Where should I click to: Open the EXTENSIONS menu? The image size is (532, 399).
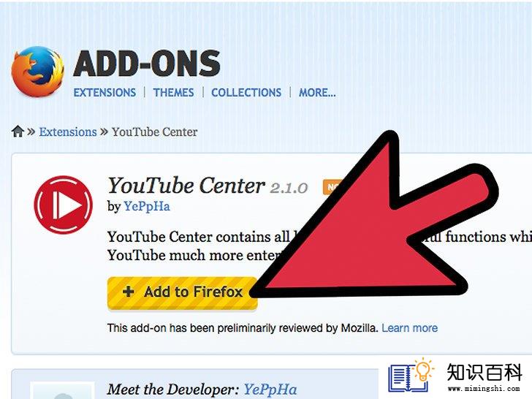pos(104,93)
